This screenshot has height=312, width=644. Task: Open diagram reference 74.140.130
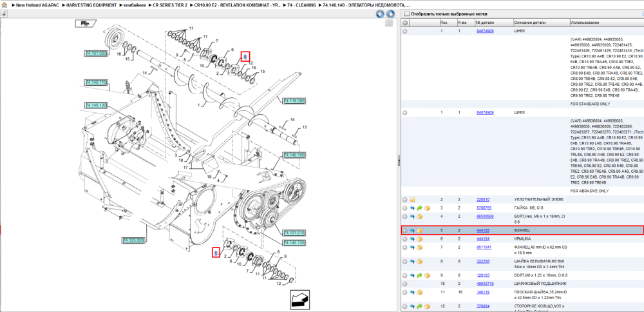click(294, 242)
